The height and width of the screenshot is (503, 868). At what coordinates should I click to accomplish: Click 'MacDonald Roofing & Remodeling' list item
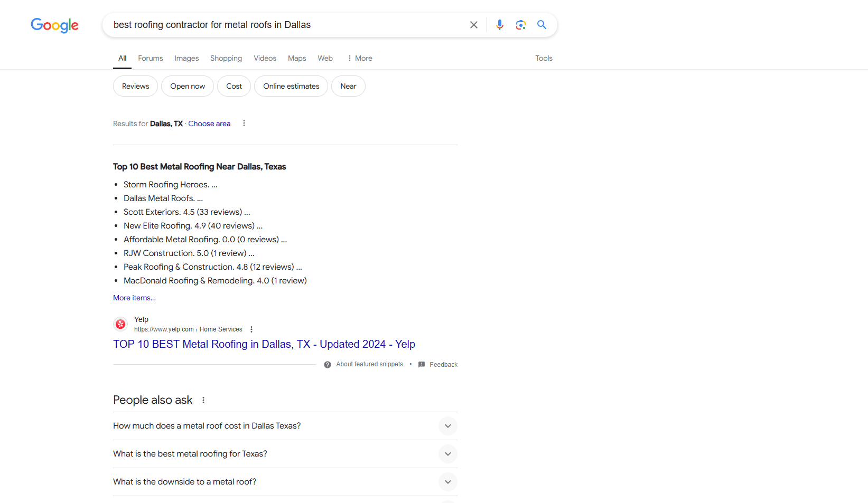(215, 280)
